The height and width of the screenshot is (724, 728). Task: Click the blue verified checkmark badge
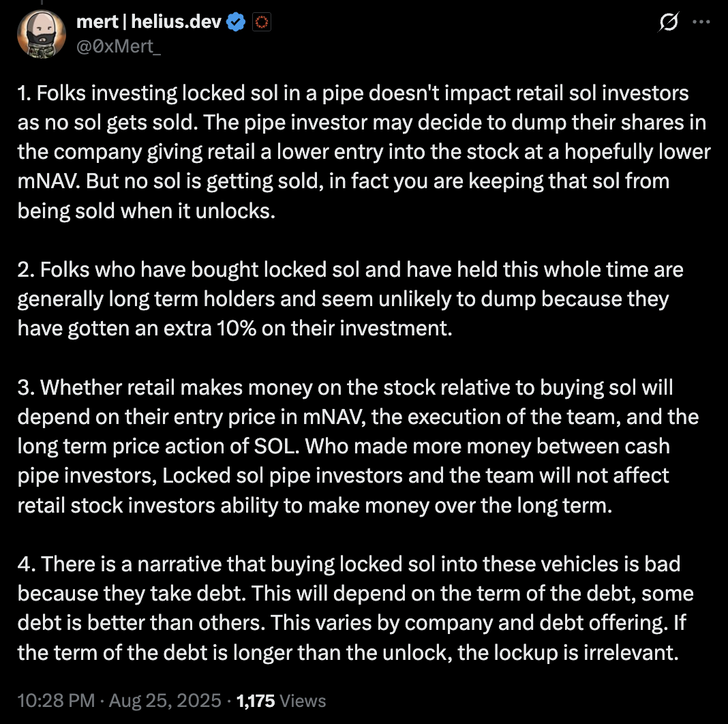click(237, 22)
